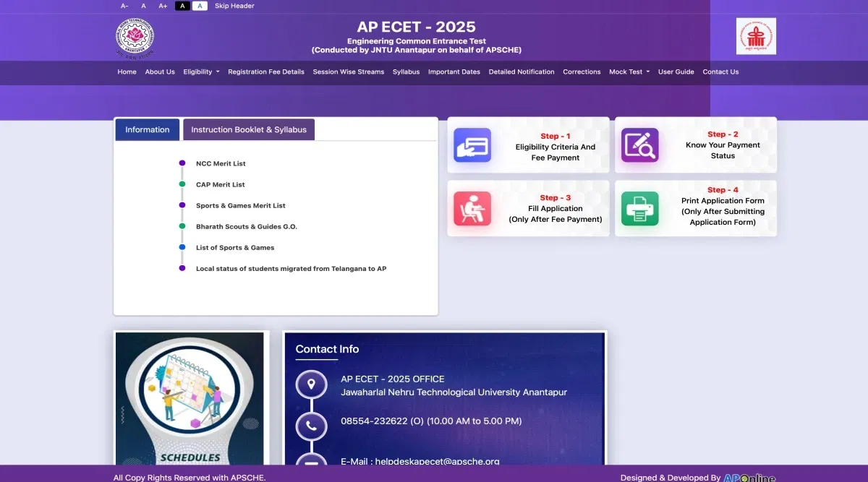Viewport: 868px width, 482px height.
Task: Increase font size with A+ button
Action: point(163,6)
